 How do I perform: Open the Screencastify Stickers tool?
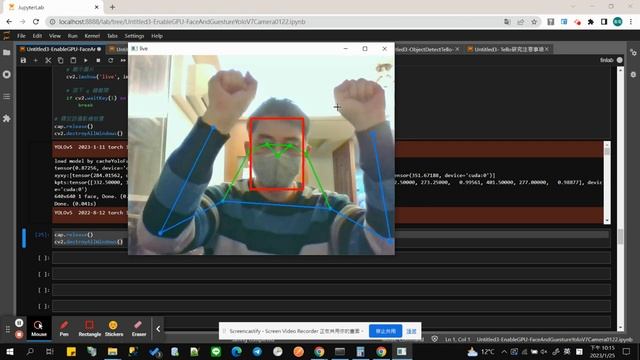tap(114, 329)
